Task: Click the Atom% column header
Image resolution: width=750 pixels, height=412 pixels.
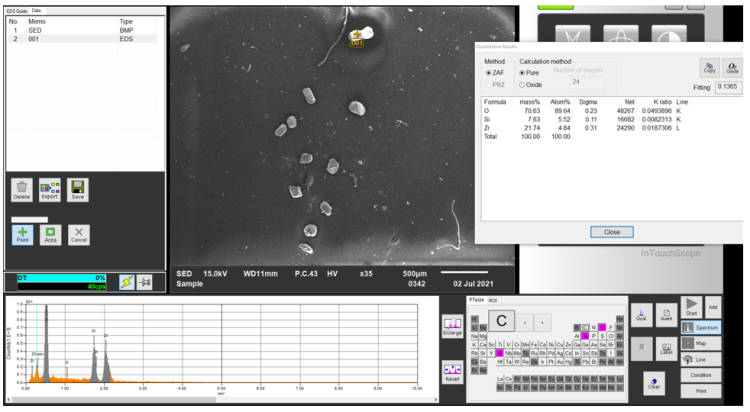Action: point(560,102)
